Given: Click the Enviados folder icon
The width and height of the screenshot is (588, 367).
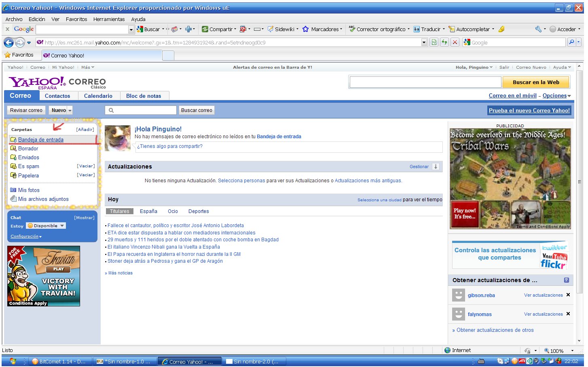Looking at the screenshot, I should click(13, 158).
